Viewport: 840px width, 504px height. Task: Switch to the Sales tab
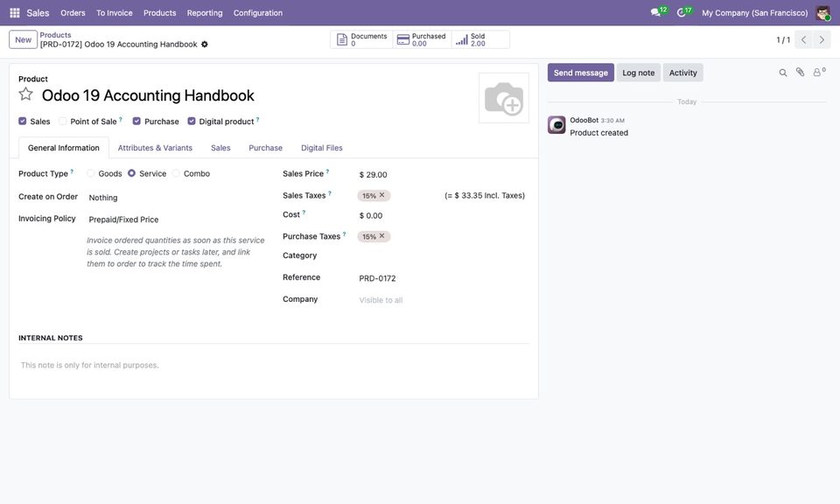coord(220,148)
